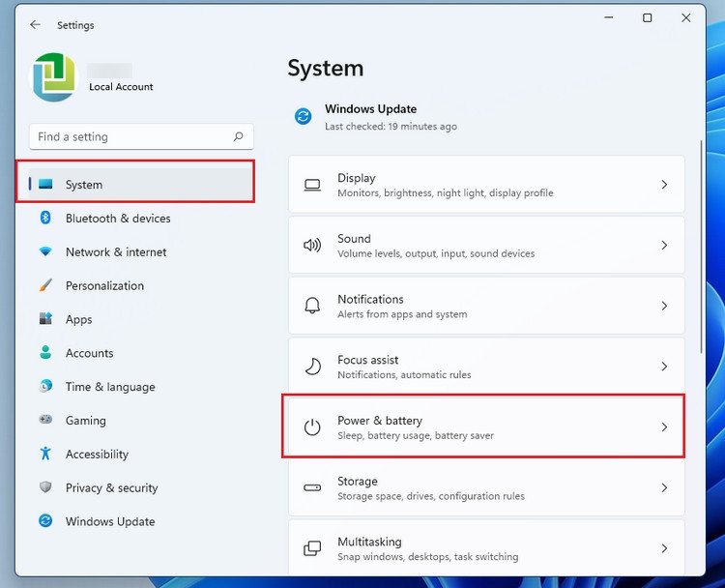Open the user profile avatar
Screen dimensions: 725x588
[53, 76]
